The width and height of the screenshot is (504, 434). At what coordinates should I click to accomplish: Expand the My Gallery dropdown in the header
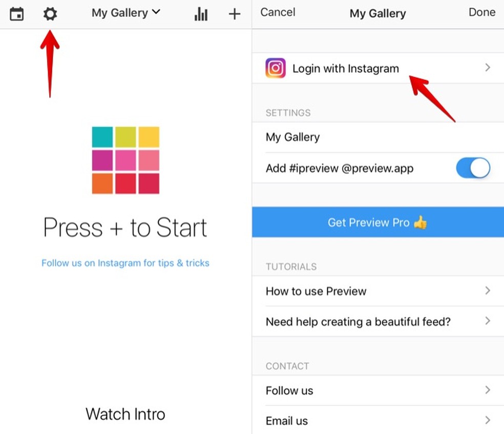[125, 13]
